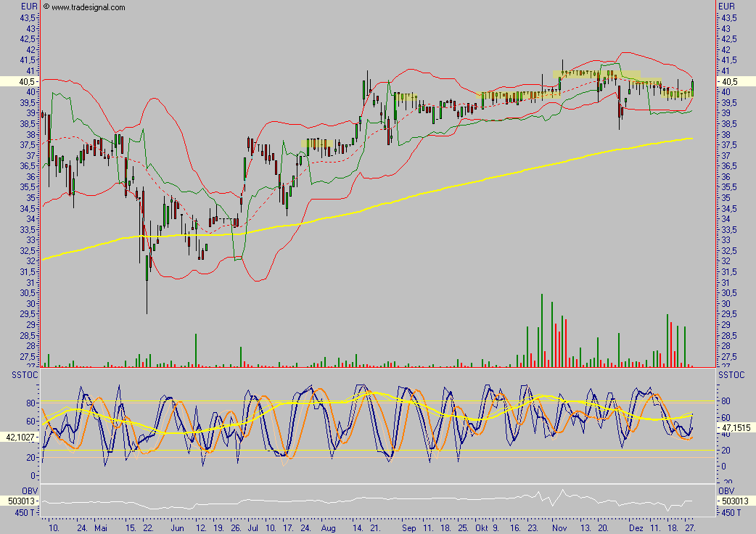Select the EUR currency label at top right
Screen dimensions: 756x534
click(x=726, y=7)
